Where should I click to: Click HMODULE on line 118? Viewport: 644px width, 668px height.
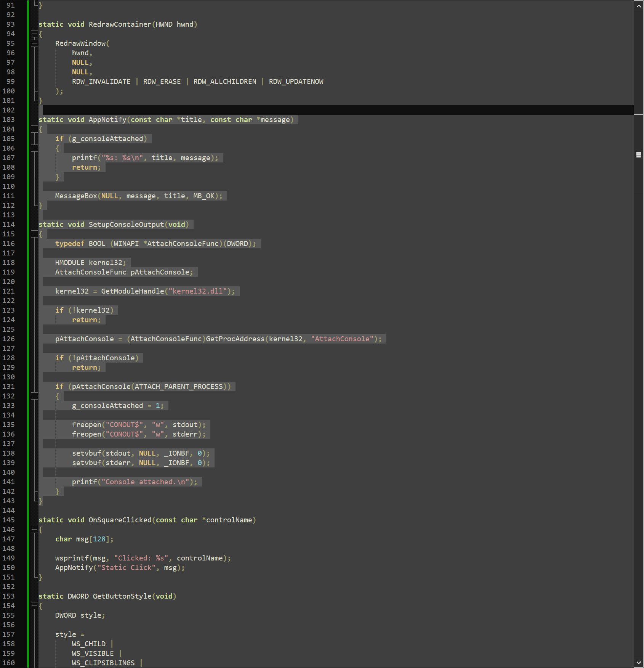coord(70,263)
